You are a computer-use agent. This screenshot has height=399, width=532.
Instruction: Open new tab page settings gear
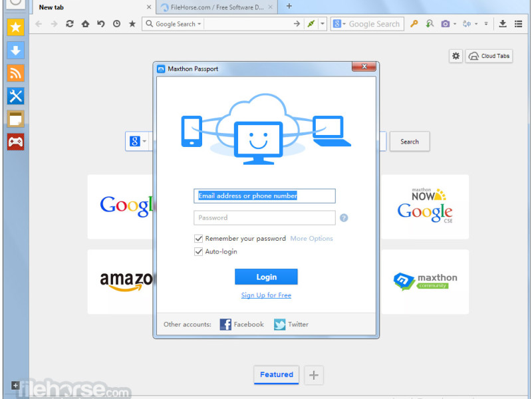click(x=456, y=56)
